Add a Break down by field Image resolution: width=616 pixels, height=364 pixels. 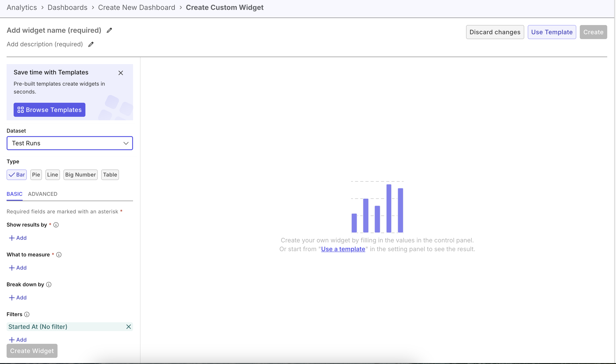tap(18, 298)
